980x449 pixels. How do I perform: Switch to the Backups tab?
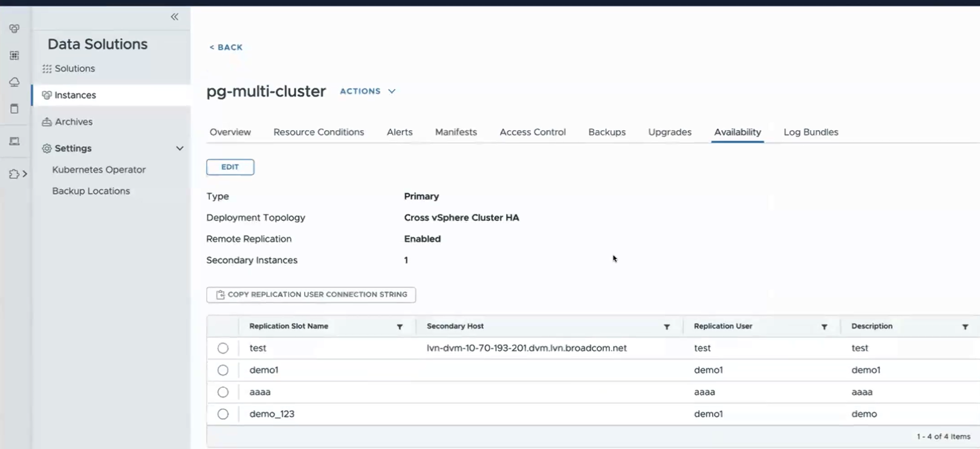point(606,132)
